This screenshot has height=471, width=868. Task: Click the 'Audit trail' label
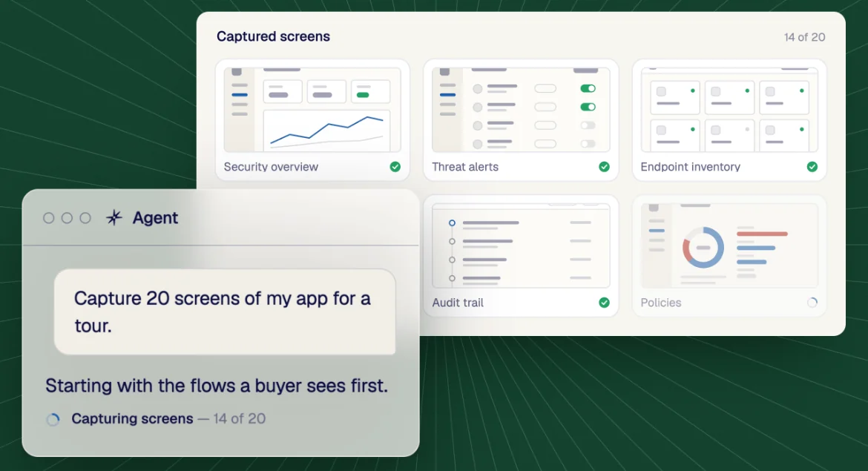458,302
